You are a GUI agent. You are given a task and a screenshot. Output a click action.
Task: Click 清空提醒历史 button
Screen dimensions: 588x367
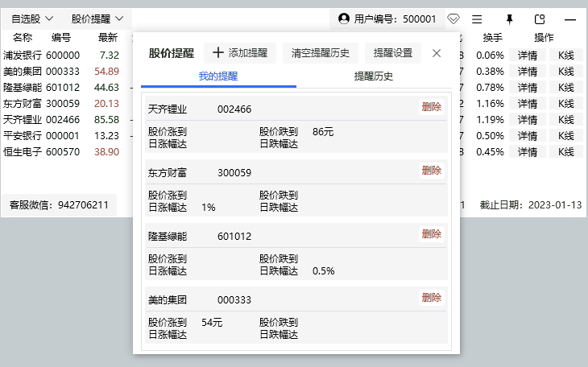pyautogui.click(x=321, y=53)
